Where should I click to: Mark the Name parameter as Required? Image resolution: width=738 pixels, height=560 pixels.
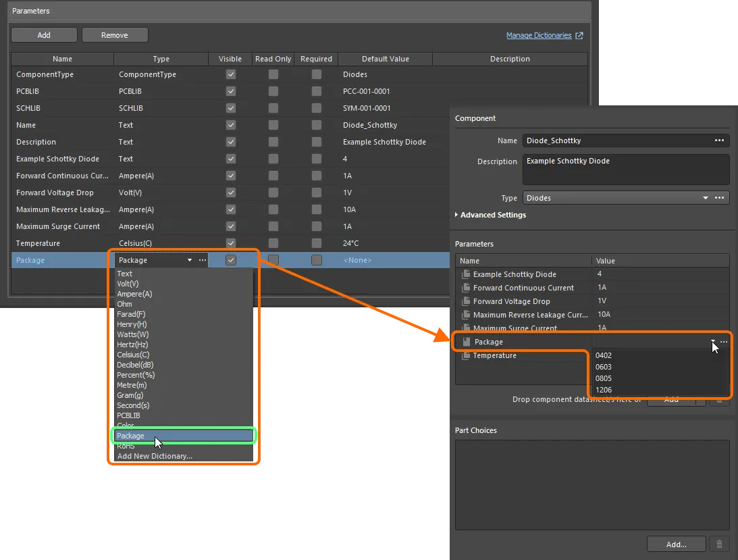tap(316, 125)
